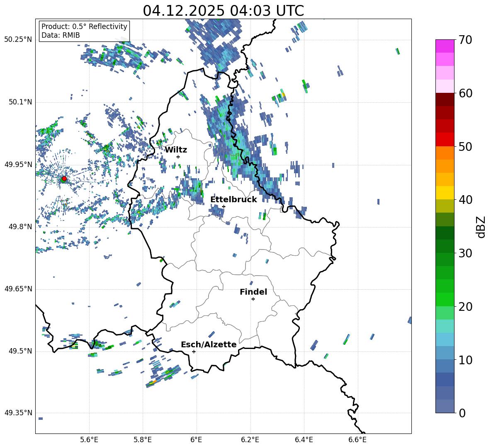Image resolution: width=491 pixels, height=448 pixels.
Task: Click the Product: 0.5° Reflectivity text
Action: 84,26
